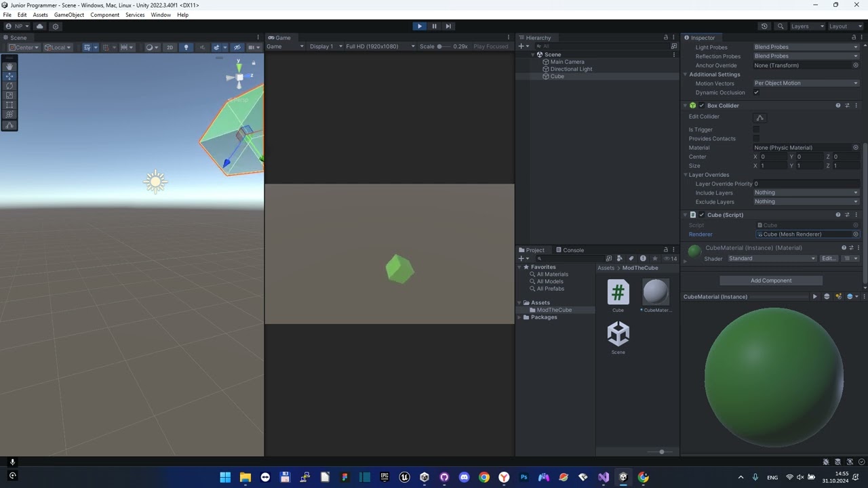This screenshot has height=488, width=868.
Task: Open the Layers dropdown in toolbar
Action: pos(807,26)
